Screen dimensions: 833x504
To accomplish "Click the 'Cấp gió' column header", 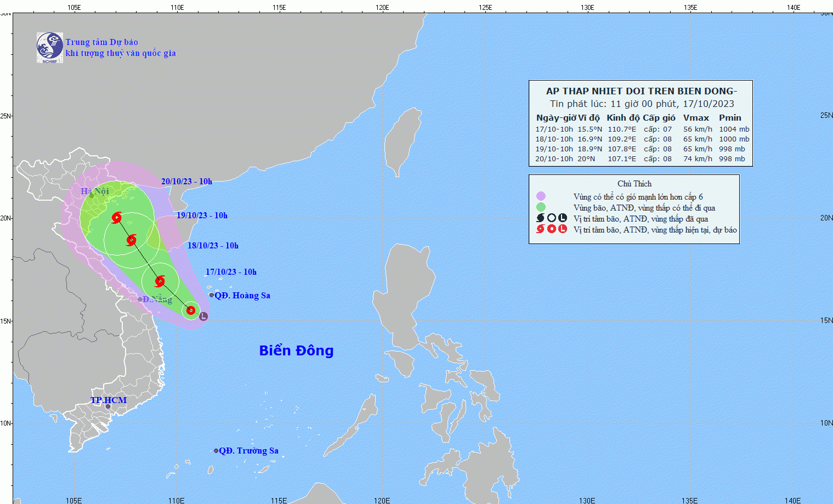I will point(659,117).
